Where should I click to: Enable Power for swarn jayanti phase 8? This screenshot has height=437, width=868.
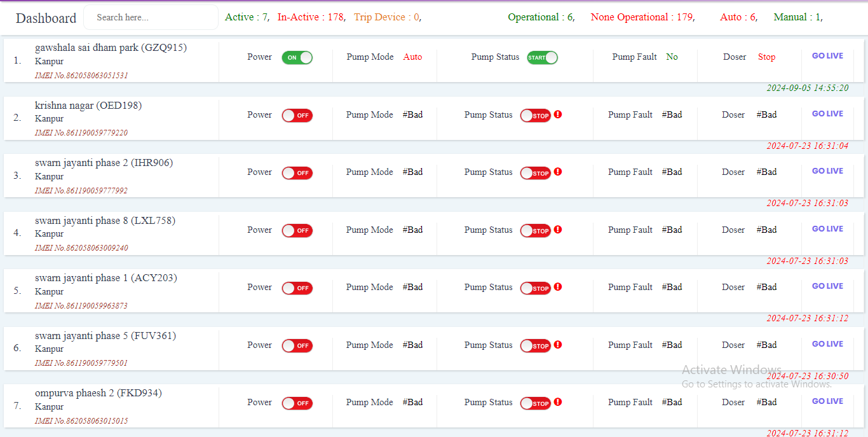297,230
